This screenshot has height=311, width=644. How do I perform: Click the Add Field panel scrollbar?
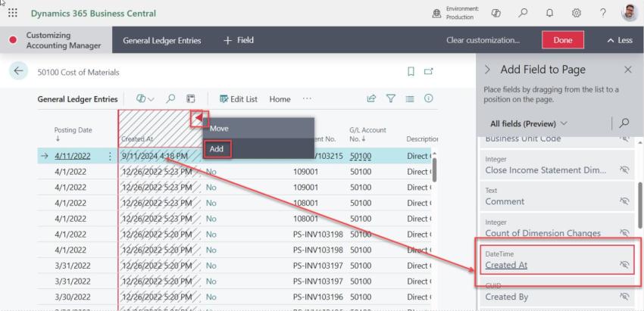point(640,205)
